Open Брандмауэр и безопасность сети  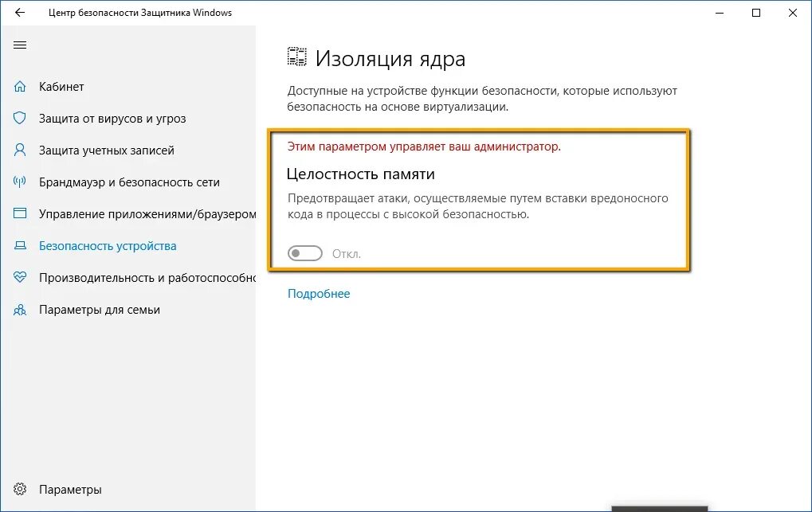click(129, 182)
